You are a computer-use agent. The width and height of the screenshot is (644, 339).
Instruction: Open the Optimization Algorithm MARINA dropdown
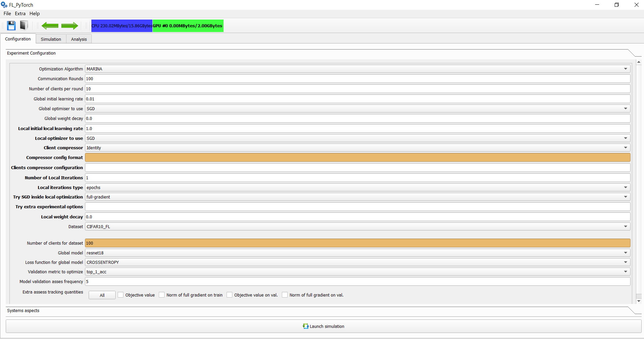357,69
